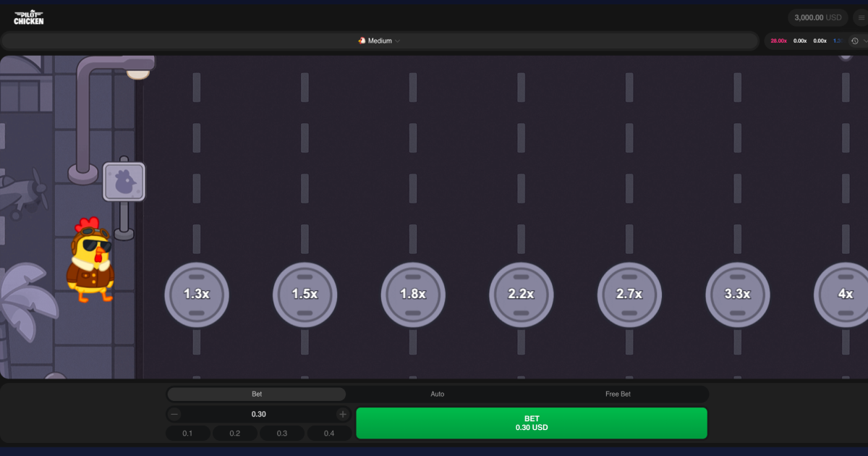
Task: Select the 2.2x manhole tile
Action: (x=522, y=295)
